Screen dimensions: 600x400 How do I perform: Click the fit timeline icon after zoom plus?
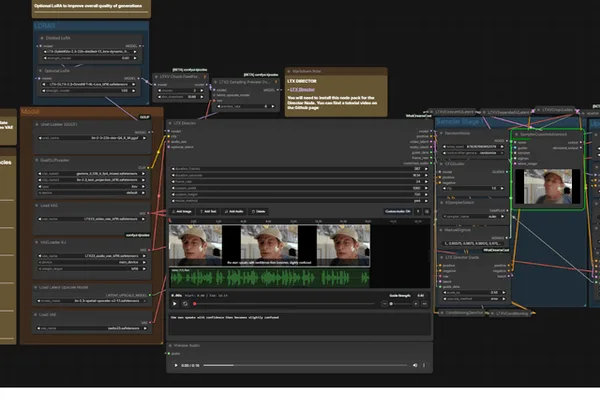click(424, 304)
